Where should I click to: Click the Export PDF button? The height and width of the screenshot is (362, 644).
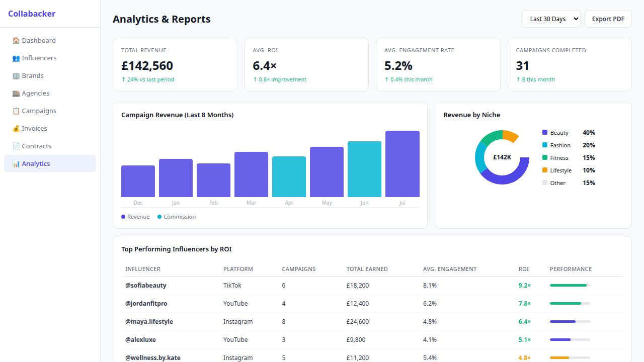tap(608, 19)
